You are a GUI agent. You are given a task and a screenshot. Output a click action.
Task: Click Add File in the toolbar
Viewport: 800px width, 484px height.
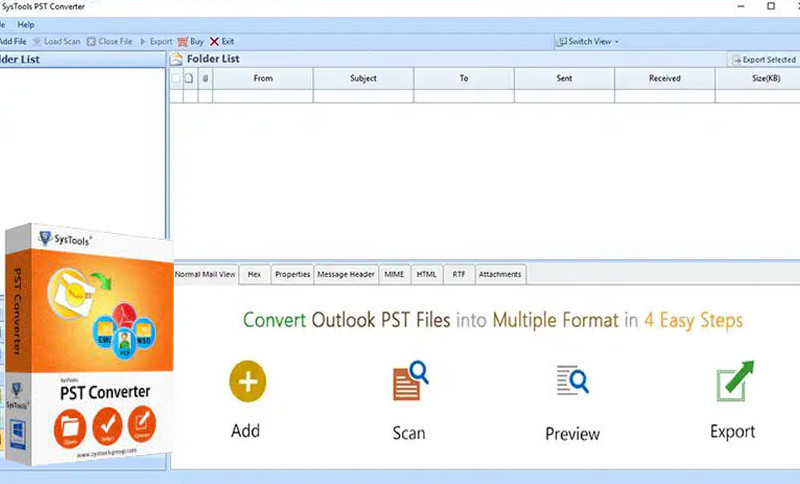pyautogui.click(x=13, y=41)
